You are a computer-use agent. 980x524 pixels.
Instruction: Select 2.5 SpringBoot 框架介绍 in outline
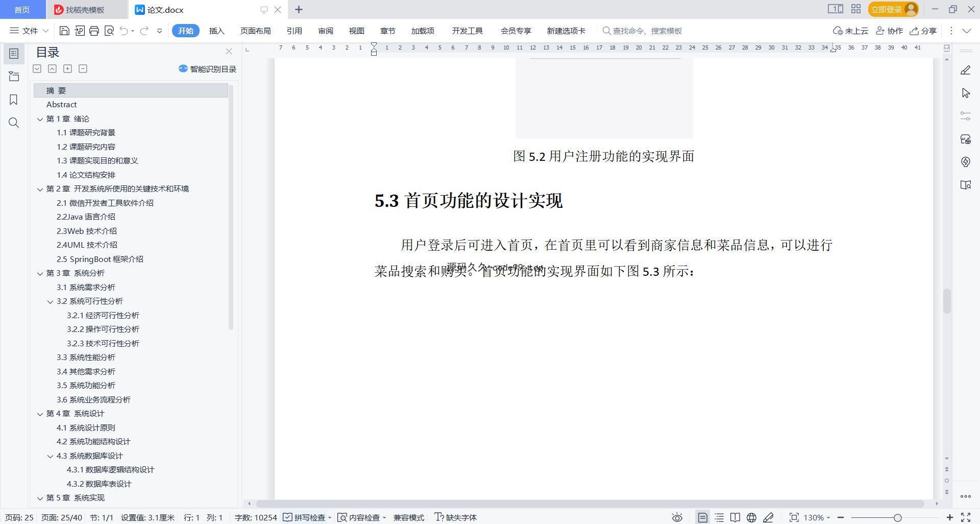pyautogui.click(x=100, y=259)
